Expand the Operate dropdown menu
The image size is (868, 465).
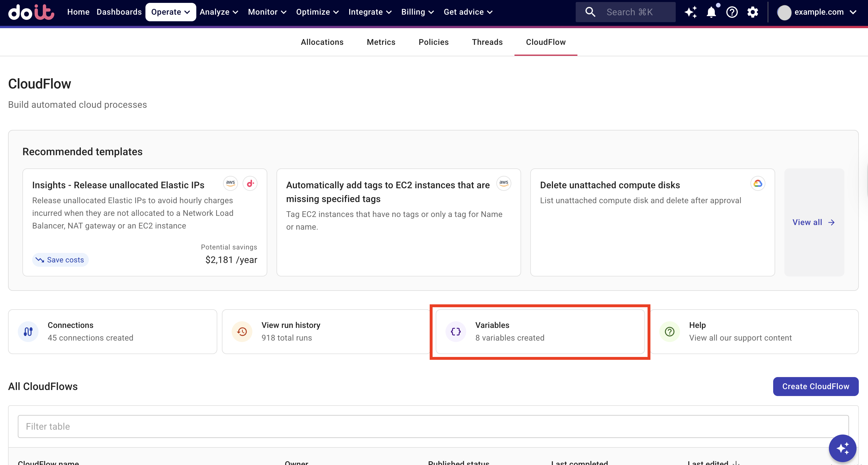pos(170,12)
